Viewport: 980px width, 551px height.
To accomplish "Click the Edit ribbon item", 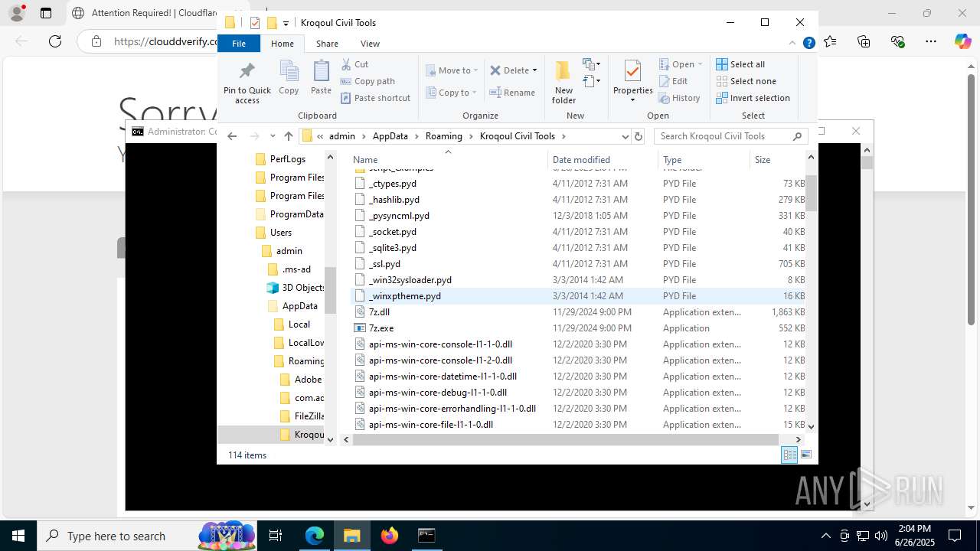I will pyautogui.click(x=673, y=81).
